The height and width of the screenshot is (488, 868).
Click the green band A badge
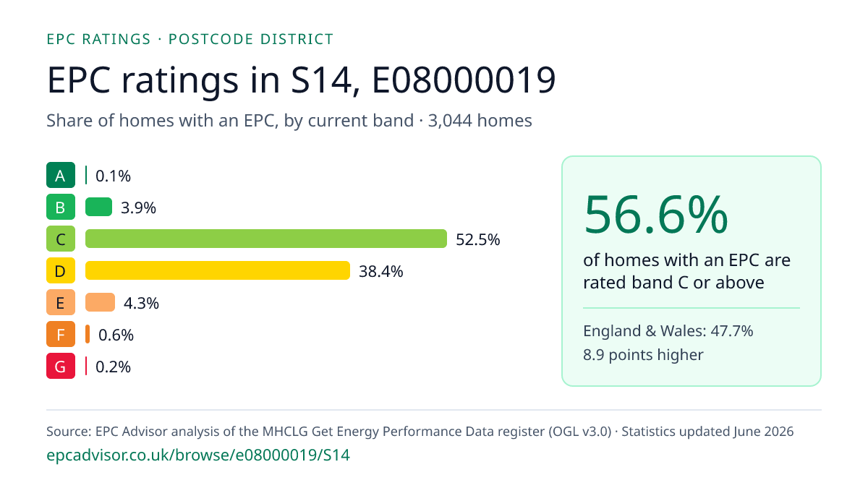61,176
